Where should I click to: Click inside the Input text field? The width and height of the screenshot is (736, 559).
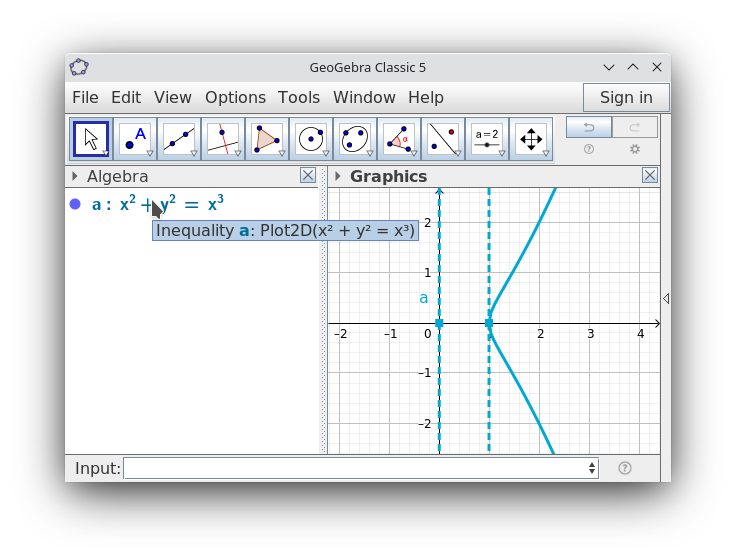355,468
